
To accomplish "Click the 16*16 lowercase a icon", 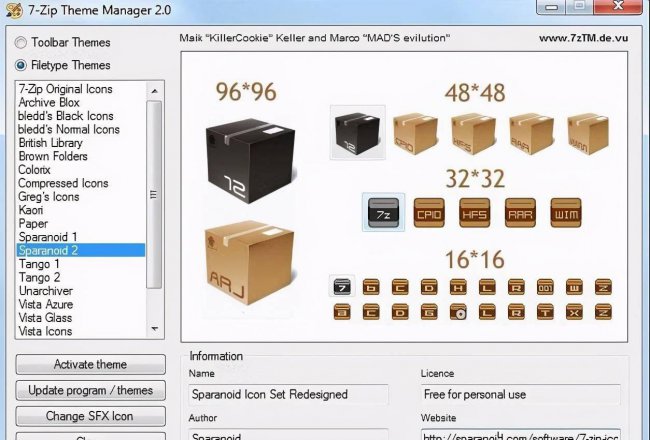I will tap(342, 312).
